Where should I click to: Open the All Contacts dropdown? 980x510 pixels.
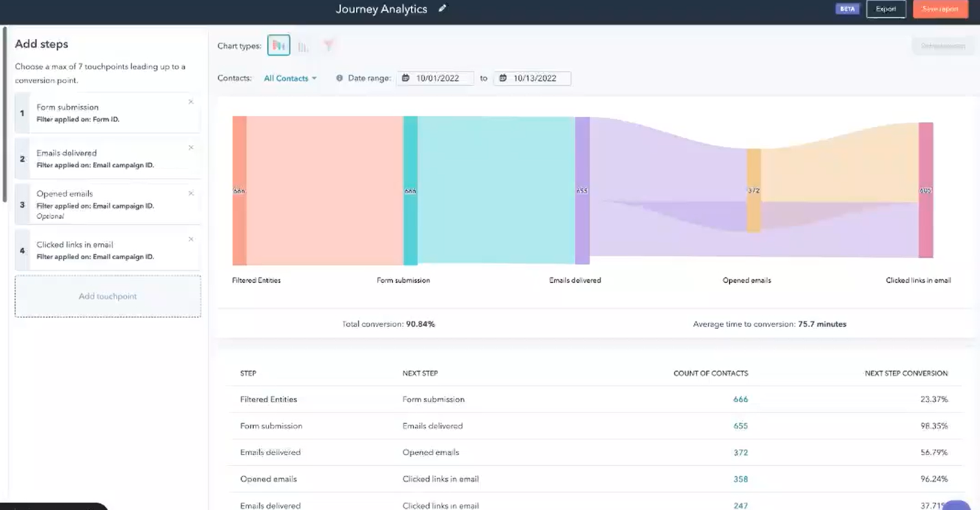pyautogui.click(x=290, y=78)
